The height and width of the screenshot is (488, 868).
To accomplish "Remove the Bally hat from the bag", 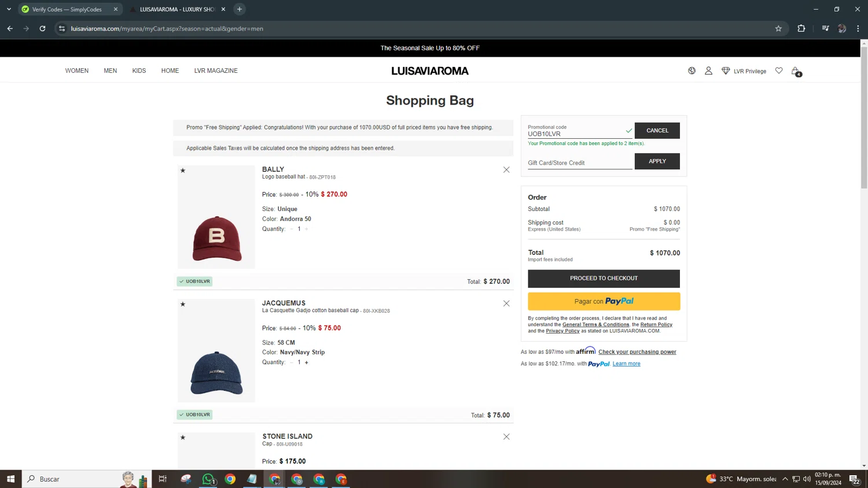I will (x=506, y=170).
